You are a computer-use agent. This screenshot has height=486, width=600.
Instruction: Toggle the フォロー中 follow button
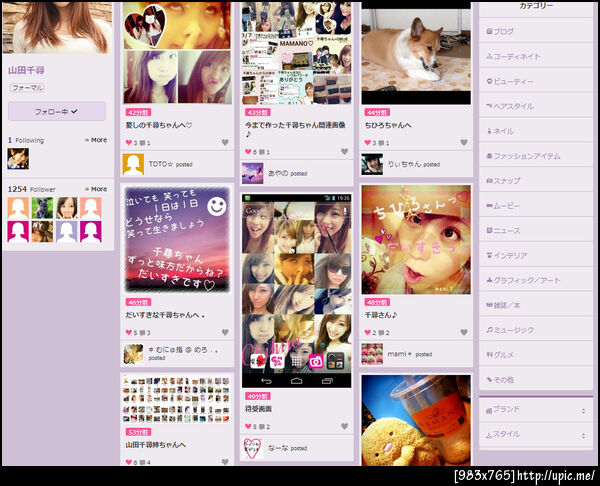tap(57, 111)
